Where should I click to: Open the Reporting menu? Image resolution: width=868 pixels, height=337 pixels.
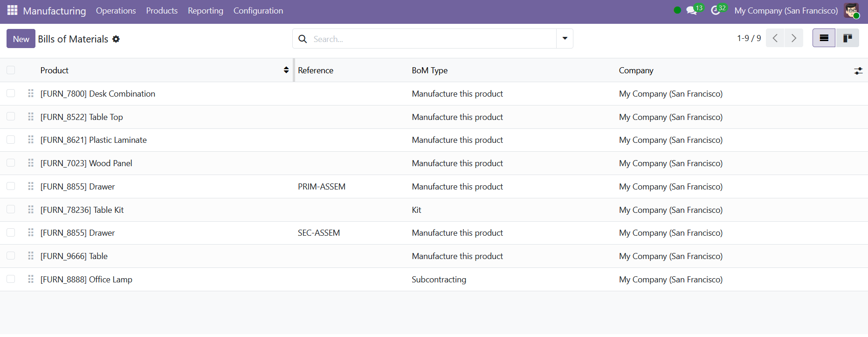[x=206, y=11]
